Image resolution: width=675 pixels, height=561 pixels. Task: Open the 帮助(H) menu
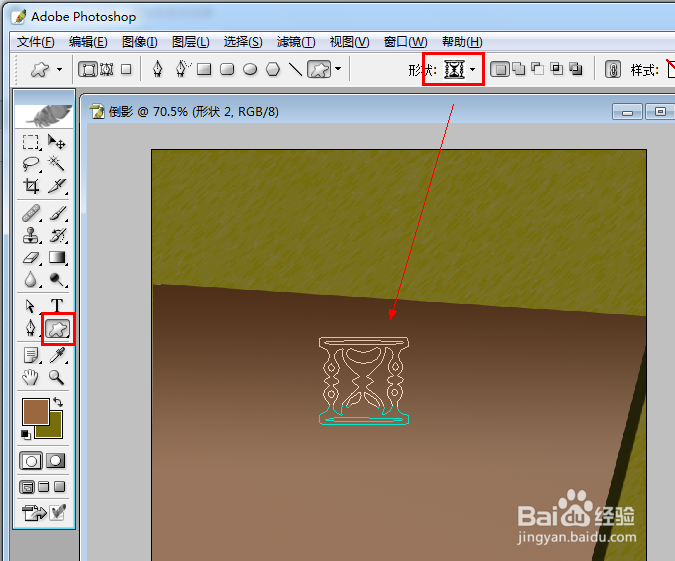(462, 42)
